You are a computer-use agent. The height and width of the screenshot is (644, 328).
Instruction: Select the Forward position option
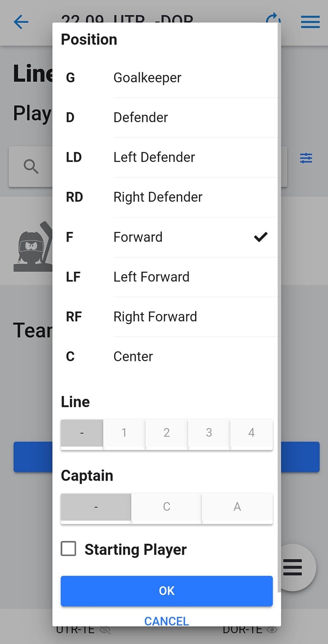(x=138, y=237)
